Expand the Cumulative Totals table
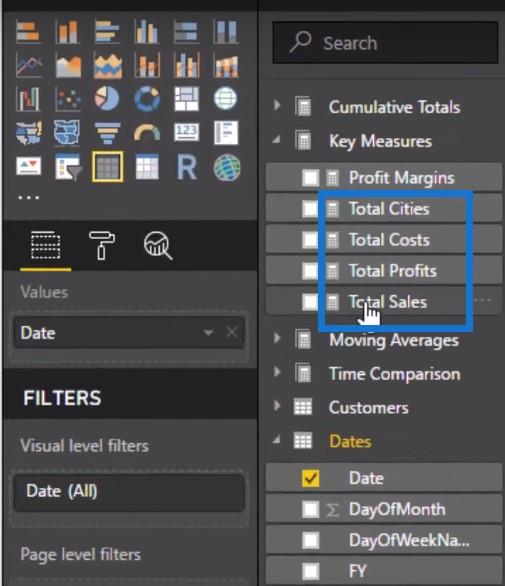The height and width of the screenshot is (586, 505). click(277, 106)
